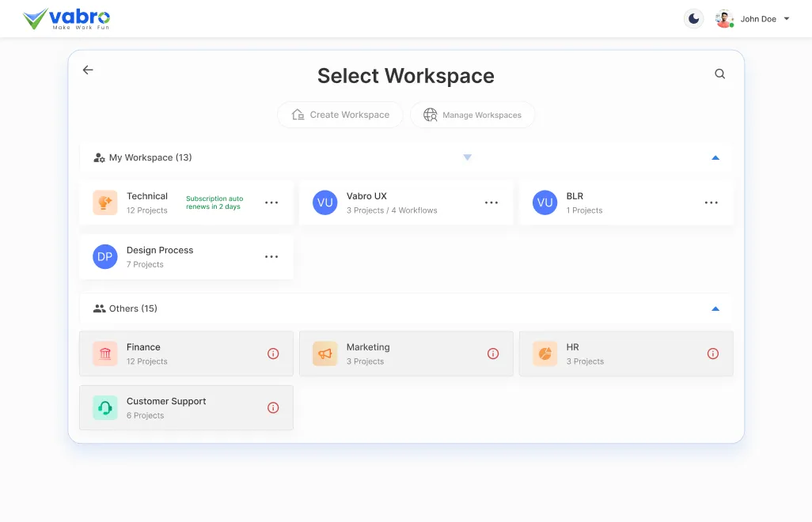812x522 pixels.
Task: Open the Technical workspace options menu
Action: click(271, 202)
